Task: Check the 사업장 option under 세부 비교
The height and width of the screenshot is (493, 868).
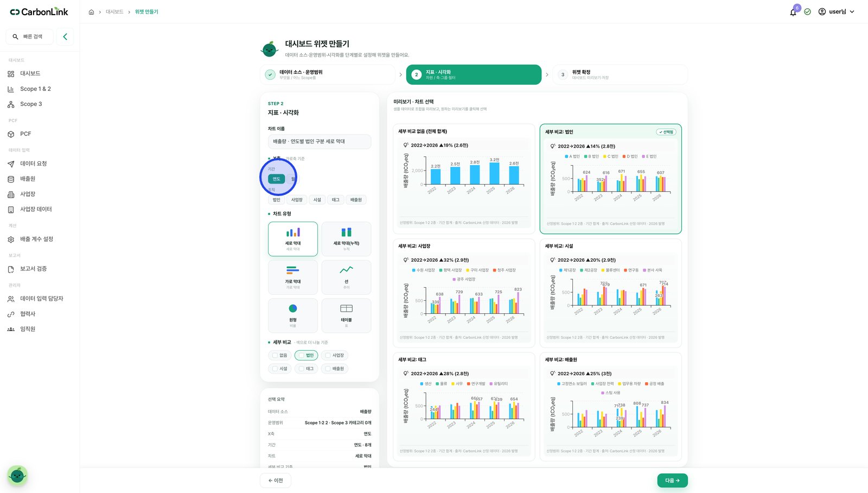Action: tap(335, 355)
